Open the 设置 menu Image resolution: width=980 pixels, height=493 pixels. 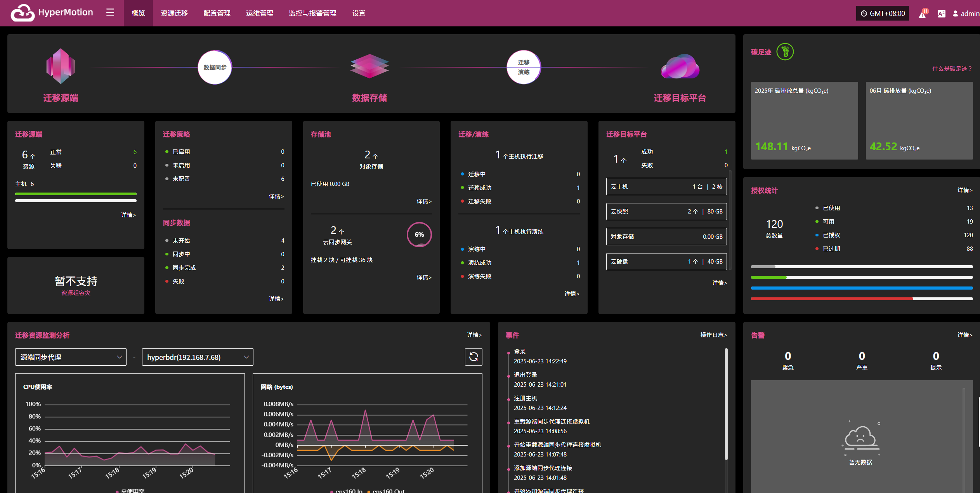pos(359,13)
